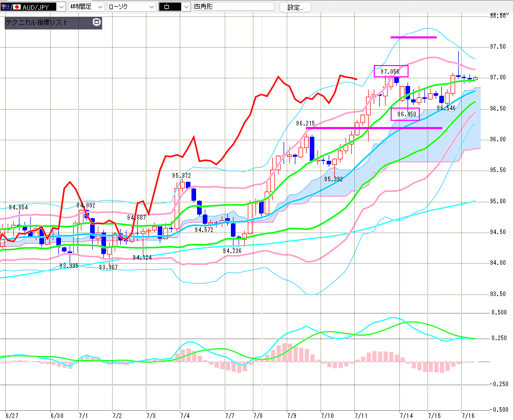Click the 93.967 low price label

pos(109,267)
